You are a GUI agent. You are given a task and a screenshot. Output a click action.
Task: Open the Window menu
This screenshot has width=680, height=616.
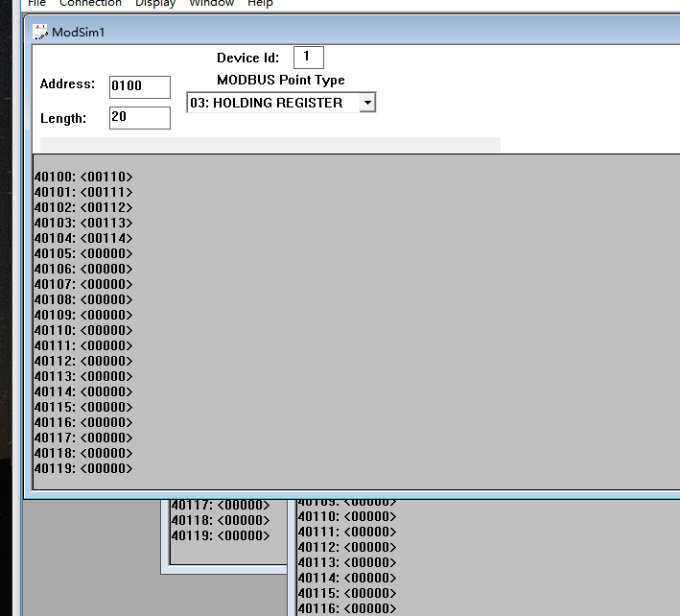click(x=211, y=3)
